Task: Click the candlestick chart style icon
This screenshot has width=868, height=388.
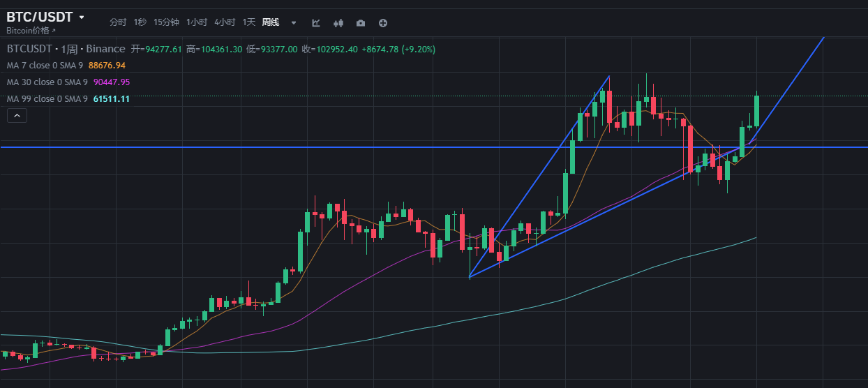Action: coord(338,23)
